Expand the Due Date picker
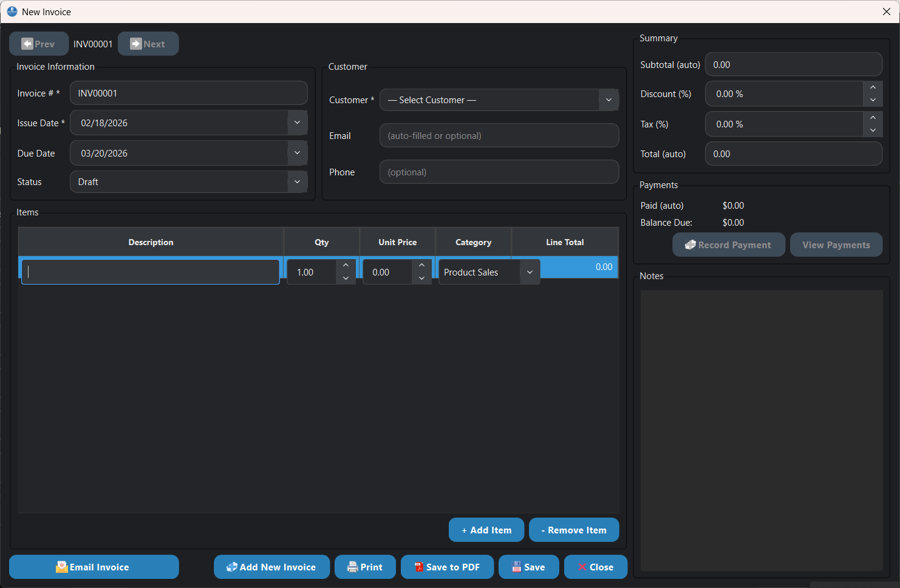 pos(297,153)
